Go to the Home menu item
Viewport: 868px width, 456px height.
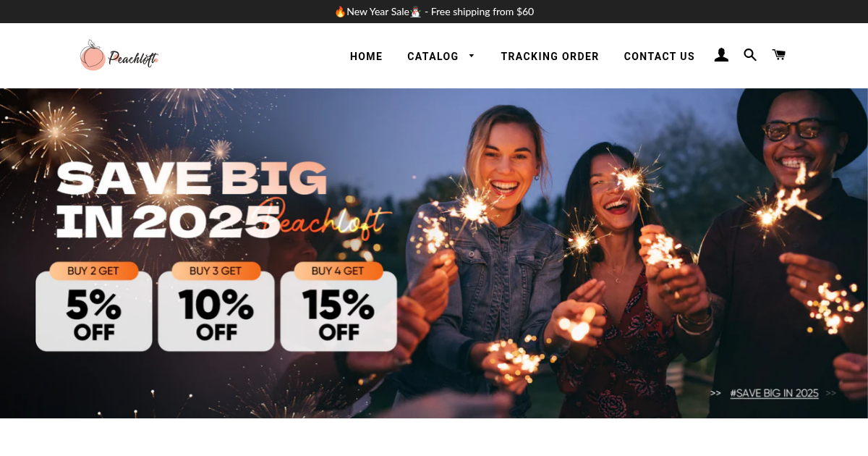366,56
